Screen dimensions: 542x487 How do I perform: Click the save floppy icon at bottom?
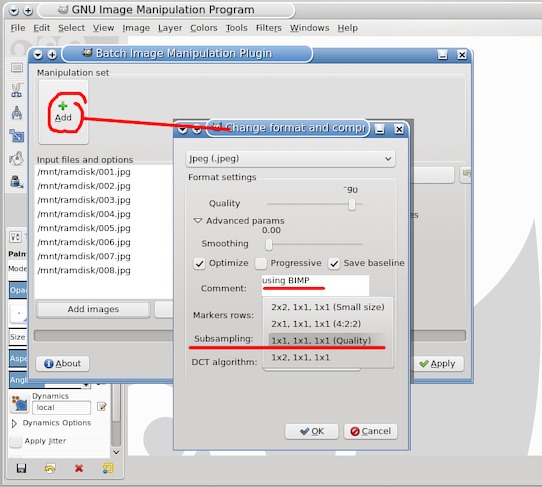pyautogui.click(x=21, y=468)
